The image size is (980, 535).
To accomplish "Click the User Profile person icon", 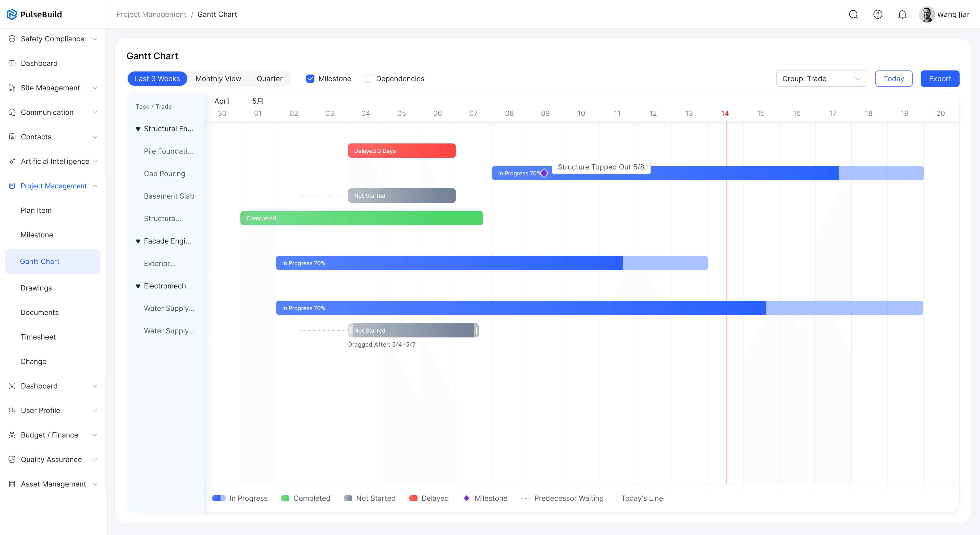I will tap(12, 410).
